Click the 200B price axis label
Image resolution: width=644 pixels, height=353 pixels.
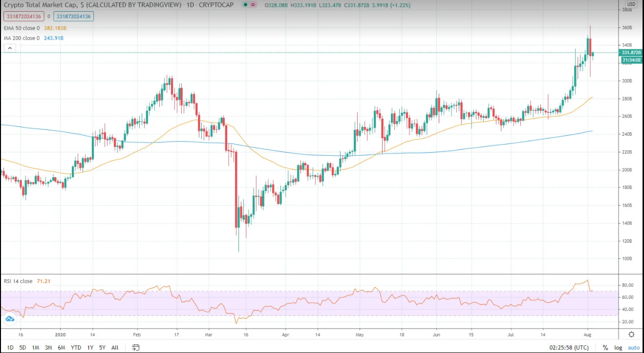pos(627,170)
